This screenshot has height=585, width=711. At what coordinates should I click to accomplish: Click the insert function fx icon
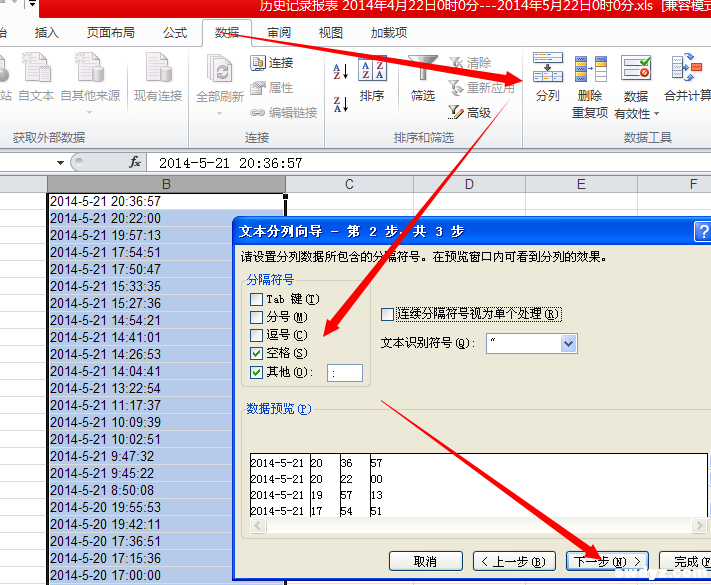click(x=135, y=162)
